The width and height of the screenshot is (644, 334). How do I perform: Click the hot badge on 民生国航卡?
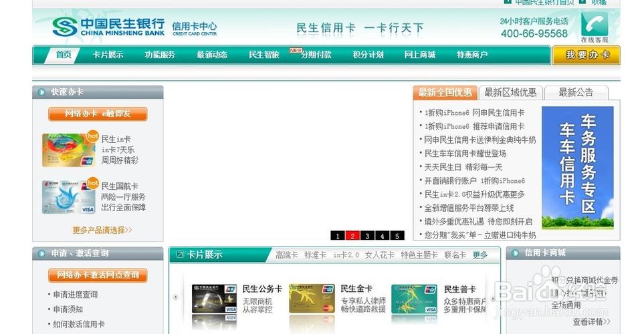[93, 182]
